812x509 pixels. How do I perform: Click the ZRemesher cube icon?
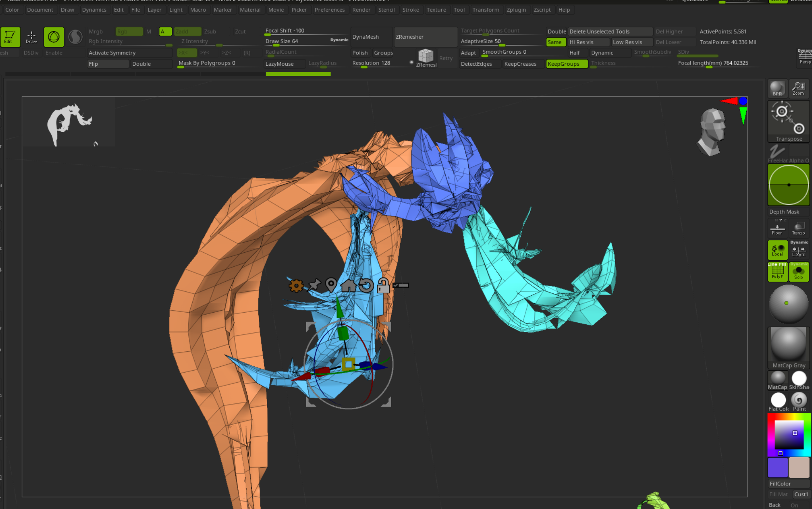pos(426,56)
